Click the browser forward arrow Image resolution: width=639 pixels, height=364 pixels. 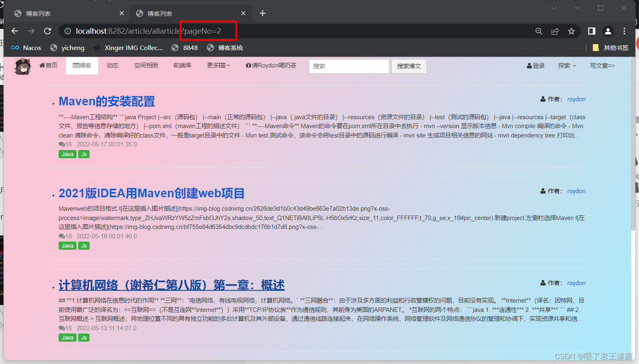point(31,31)
